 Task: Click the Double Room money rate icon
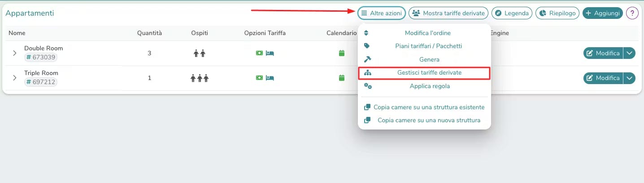(x=259, y=53)
